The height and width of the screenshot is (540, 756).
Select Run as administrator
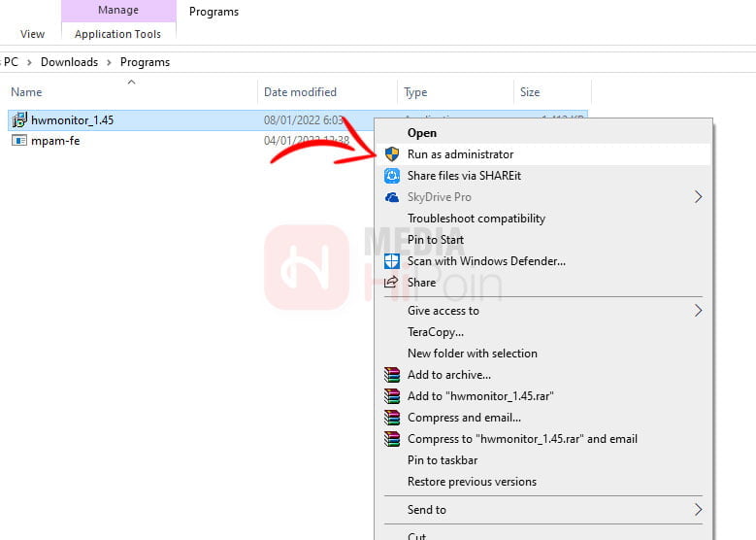coord(543,154)
